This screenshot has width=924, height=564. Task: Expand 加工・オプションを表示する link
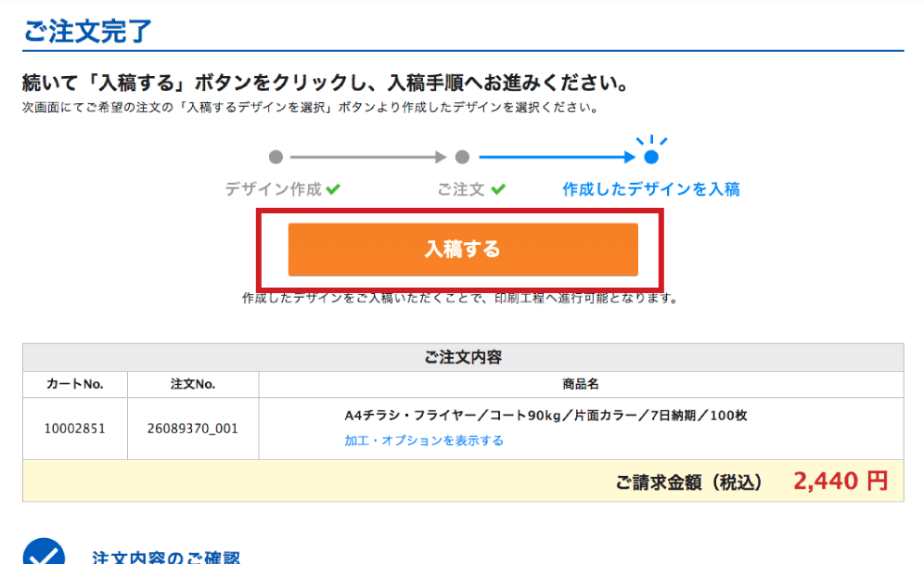coord(423,441)
